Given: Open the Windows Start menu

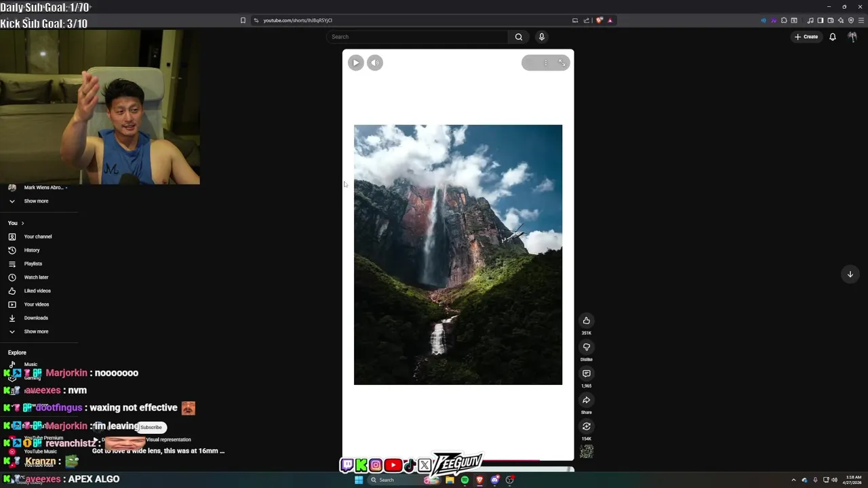Looking at the screenshot, I should pos(359,480).
